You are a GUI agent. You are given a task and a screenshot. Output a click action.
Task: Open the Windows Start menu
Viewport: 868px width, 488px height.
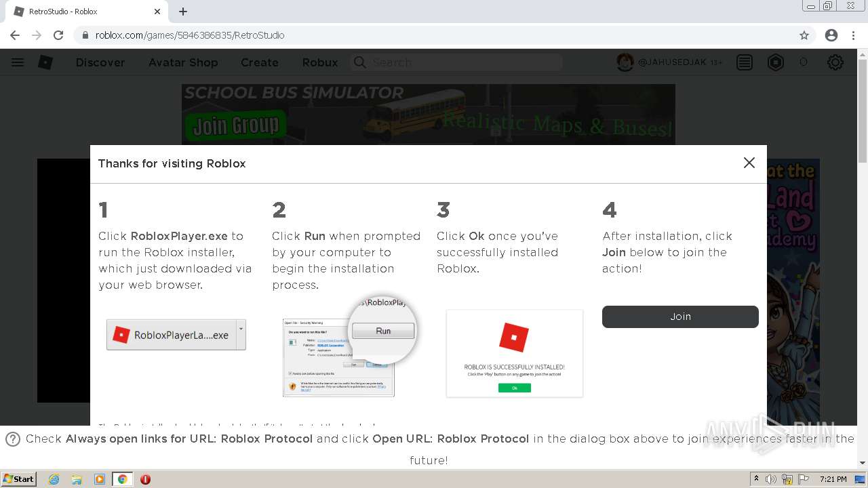coord(19,479)
